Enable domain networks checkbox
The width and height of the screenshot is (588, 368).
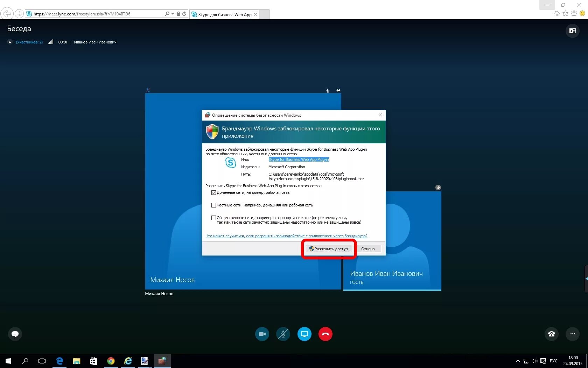point(213,193)
